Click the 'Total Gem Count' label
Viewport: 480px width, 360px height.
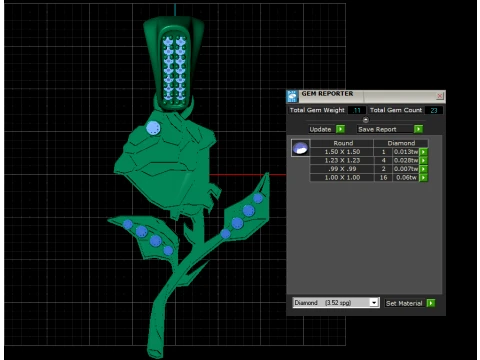[x=396, y=110]
